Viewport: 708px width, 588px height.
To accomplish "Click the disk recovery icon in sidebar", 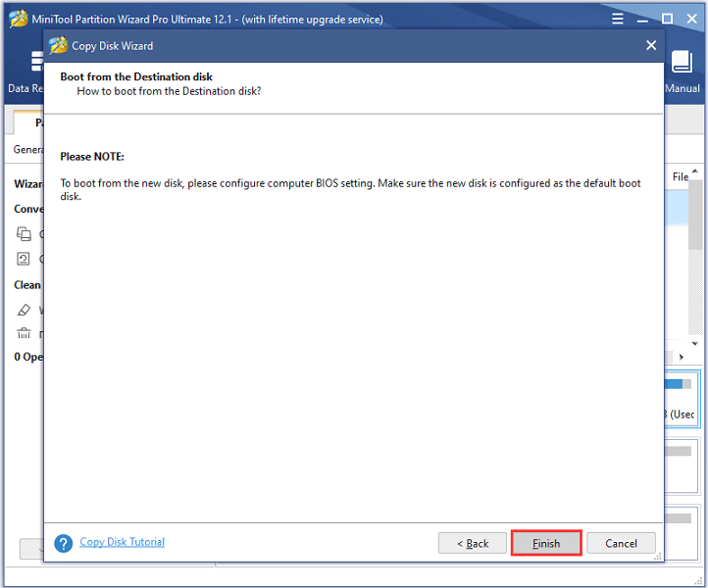I will tap(24, 259).
